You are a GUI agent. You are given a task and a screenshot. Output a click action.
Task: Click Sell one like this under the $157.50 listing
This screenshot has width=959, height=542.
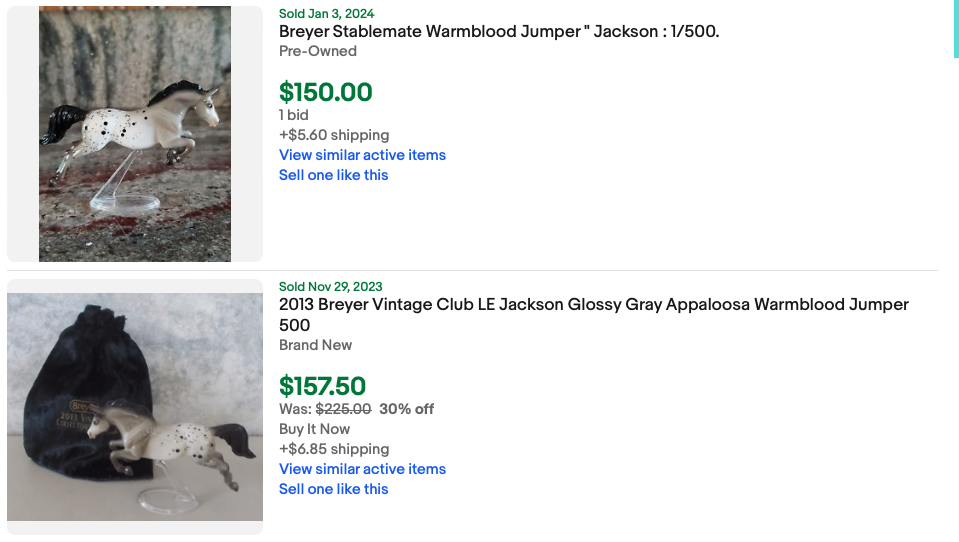[x=333, y=489]
